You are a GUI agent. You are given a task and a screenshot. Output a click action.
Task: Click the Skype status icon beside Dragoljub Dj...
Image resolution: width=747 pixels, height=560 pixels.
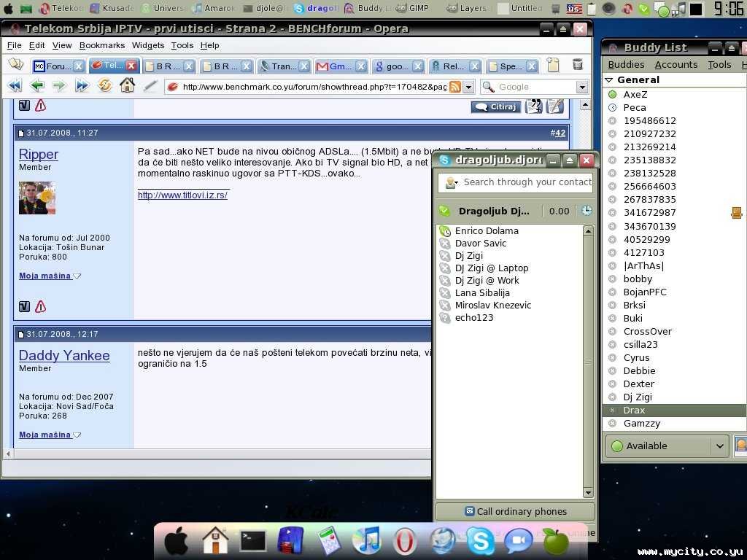click(444, 211)
